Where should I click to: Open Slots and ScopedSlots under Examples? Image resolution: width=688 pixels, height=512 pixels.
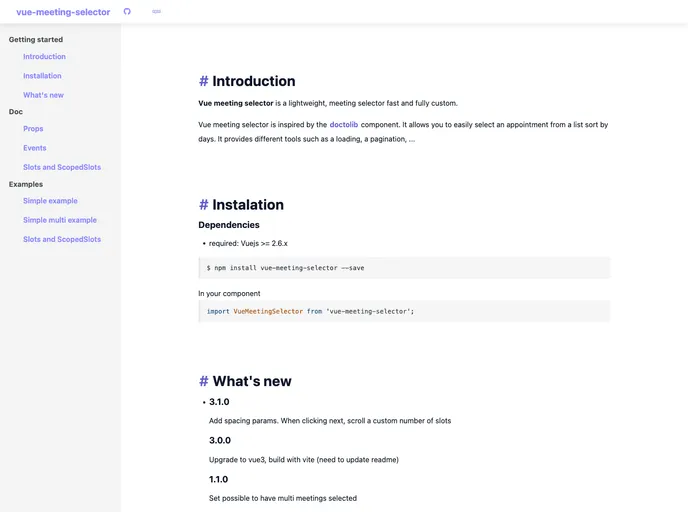click(62, 239)
